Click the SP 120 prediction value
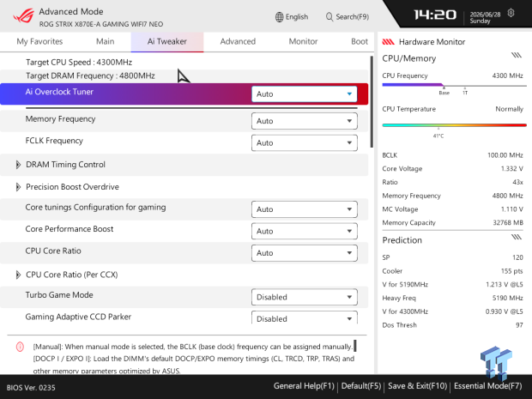Viewport: 532px width, 399px height. coord(517,257)
